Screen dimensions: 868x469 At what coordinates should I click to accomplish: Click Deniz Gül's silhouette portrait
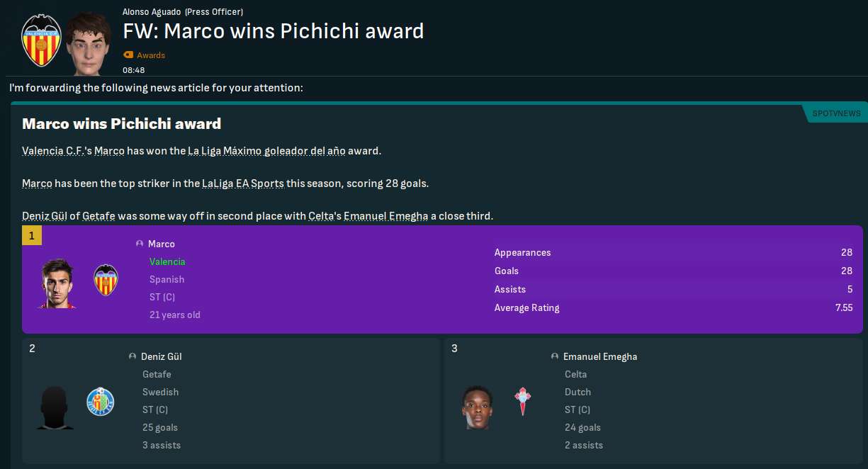[55, 407]
